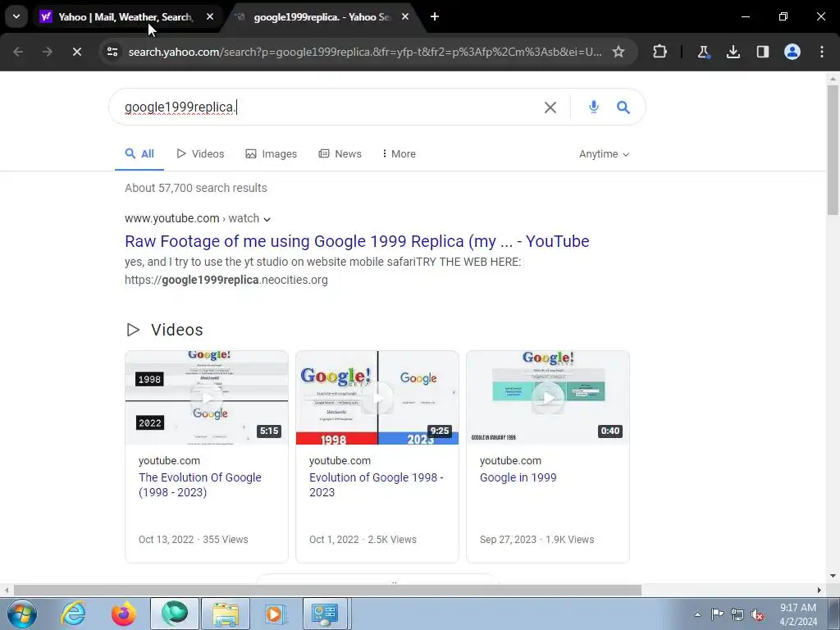Clear the search query with the X
840x630 pixels.
[x=550, y=107]
